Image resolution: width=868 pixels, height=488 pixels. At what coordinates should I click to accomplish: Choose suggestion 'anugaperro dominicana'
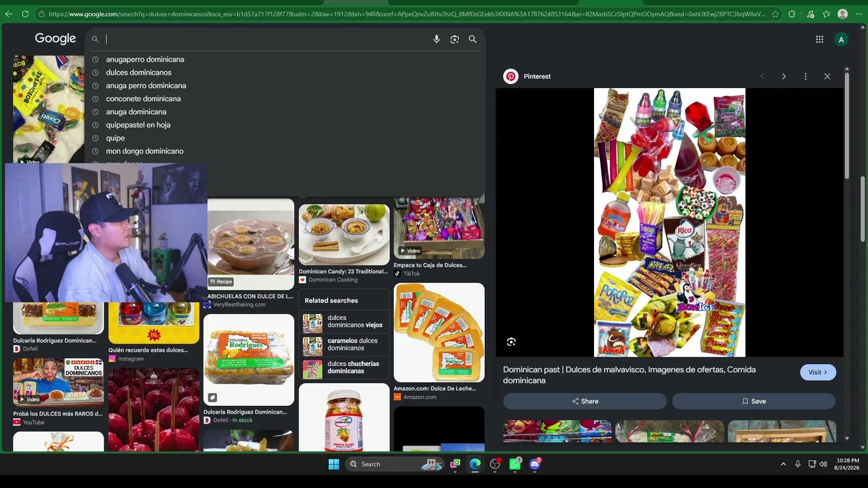(x=145, y=60)
